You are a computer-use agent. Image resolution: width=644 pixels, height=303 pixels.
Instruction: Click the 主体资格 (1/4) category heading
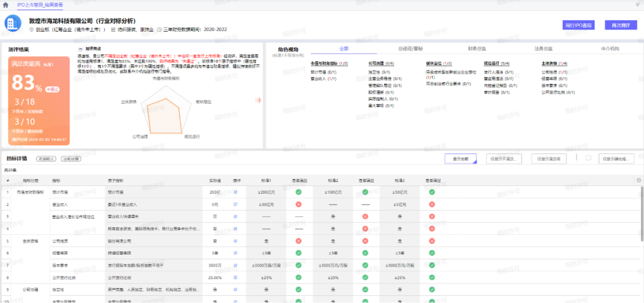[x=555, y=64]
